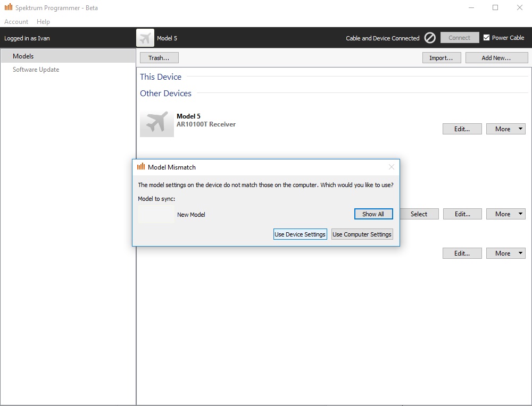Image resolution: width=532 pixels, height=406 pixels.
Task: Toggle the Power Cable checkbox
Action: [x=486, y=38]
